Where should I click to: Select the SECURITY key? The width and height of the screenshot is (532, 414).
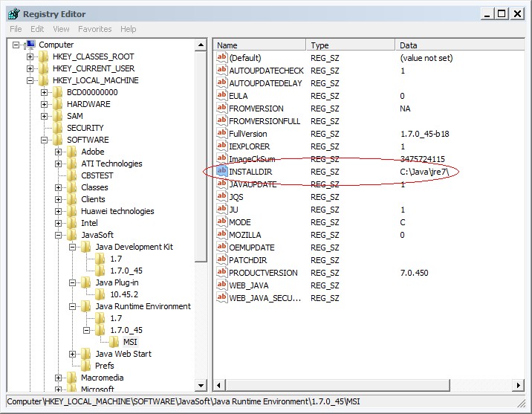85,128
